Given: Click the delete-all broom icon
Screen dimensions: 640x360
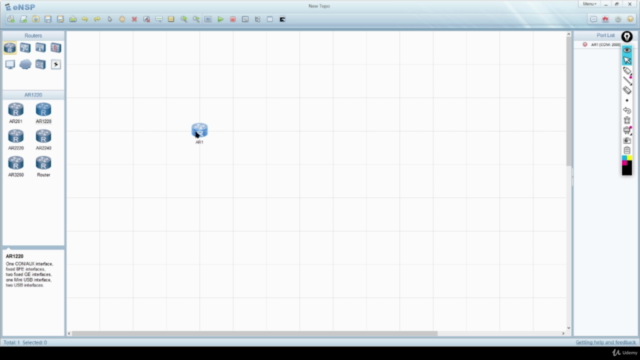Looking at the screenshot, I should click(147, 19).
